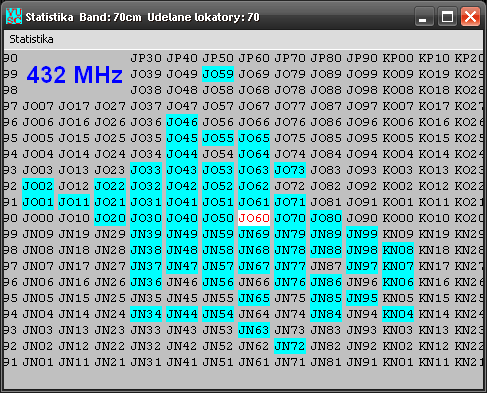Select locator JO33
487x393 pixels.
point(146,170)
